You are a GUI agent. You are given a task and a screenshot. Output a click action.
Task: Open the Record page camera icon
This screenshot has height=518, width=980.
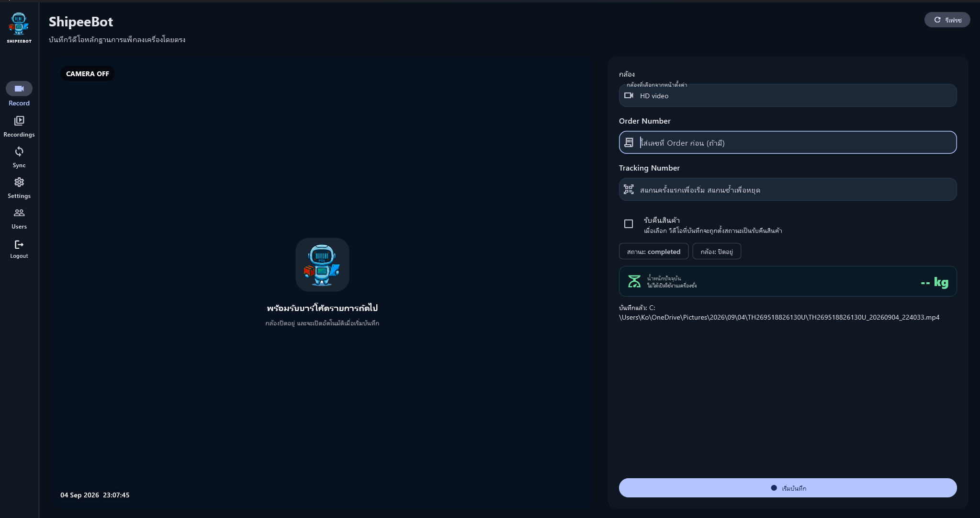19,89
